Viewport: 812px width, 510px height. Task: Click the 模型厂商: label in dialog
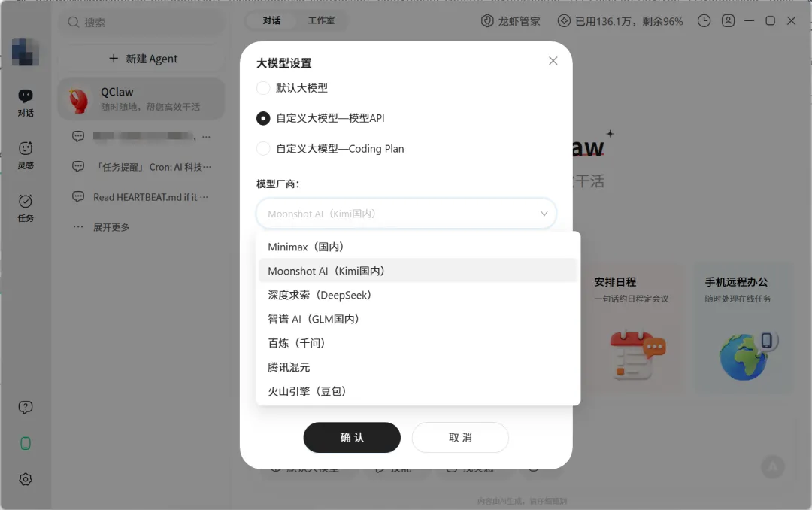tap(278, 184)
